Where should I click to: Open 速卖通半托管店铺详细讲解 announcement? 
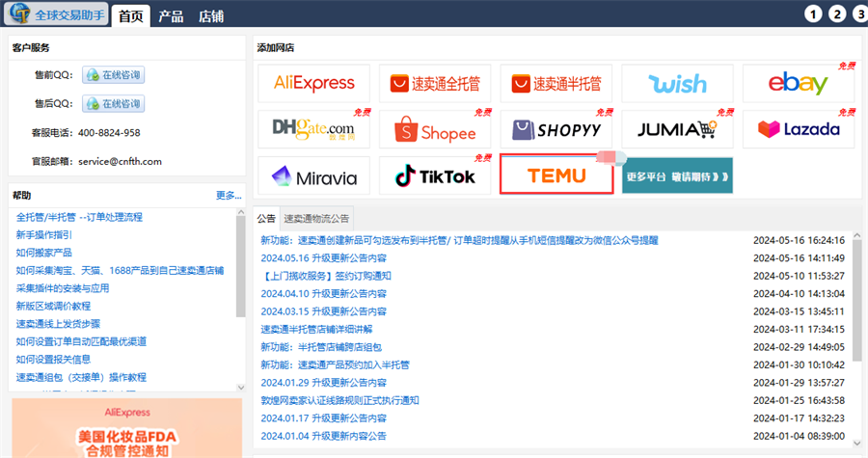tap(316, 329)
